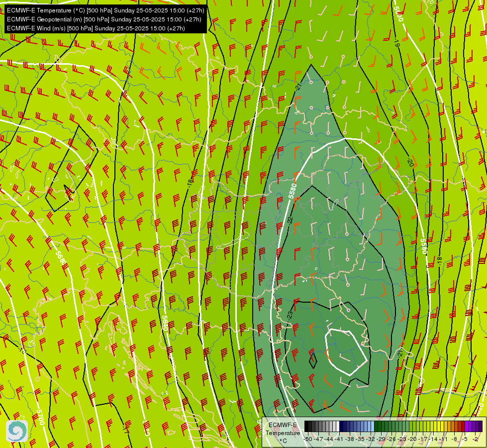Click the -50 value on the legend scale

tap(308, 439)
